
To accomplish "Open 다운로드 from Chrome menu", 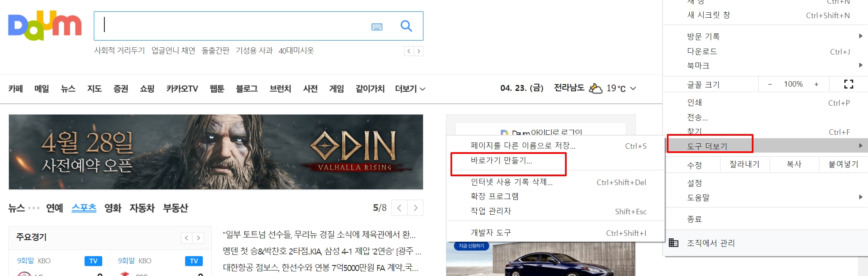I will pyautogui.click(x=766, y=51).
